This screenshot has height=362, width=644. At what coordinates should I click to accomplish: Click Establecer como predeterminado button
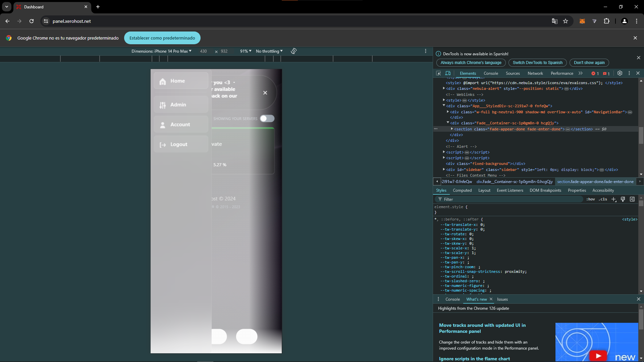[162, 38]
